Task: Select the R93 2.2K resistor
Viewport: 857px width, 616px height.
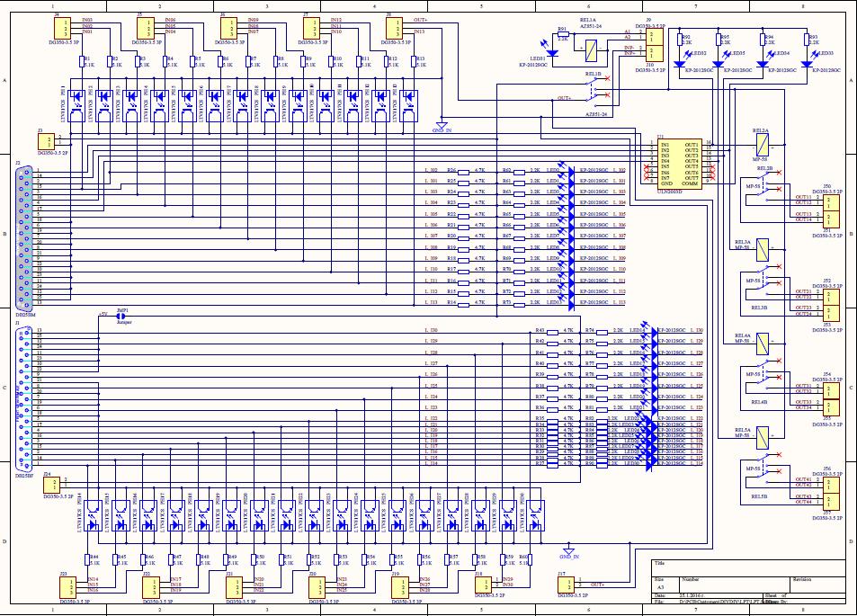Action: point(808,40)
